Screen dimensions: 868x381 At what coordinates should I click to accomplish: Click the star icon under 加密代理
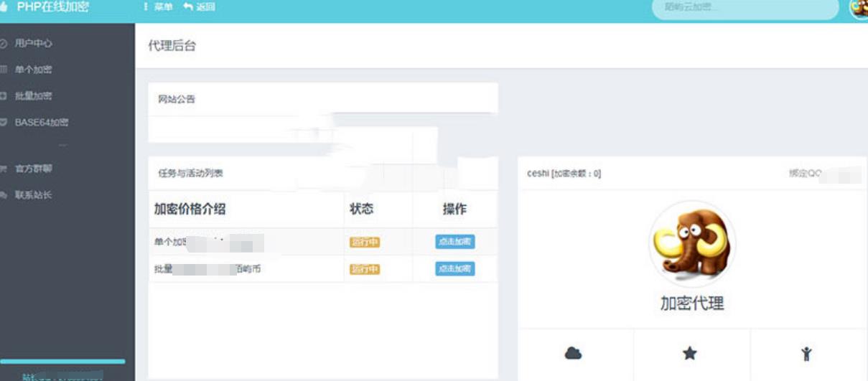(690, 353)
